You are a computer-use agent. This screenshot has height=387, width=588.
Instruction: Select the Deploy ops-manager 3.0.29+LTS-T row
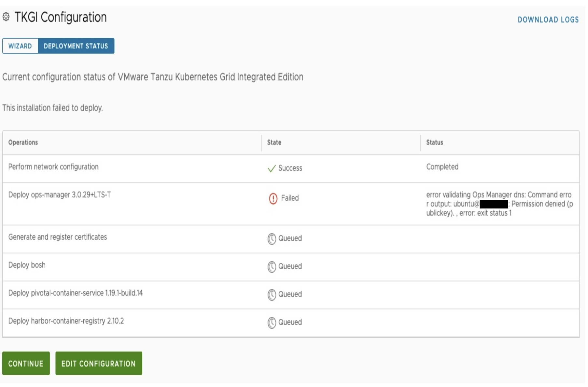(60, 195)
